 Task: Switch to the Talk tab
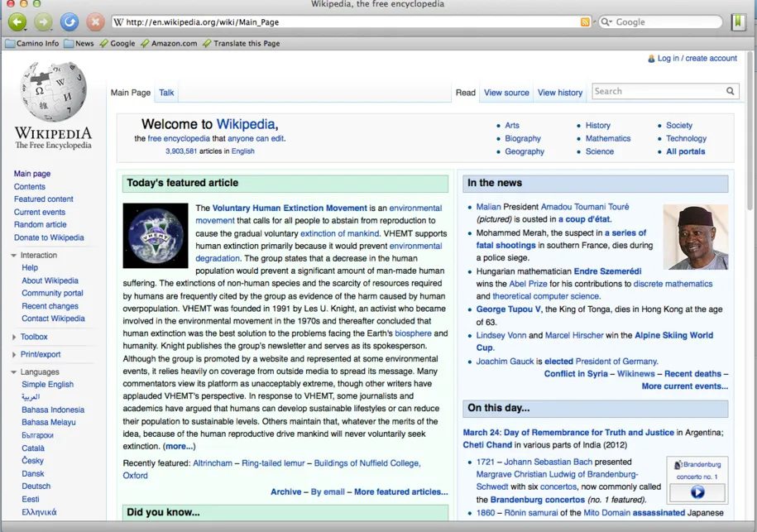(166, 93)
